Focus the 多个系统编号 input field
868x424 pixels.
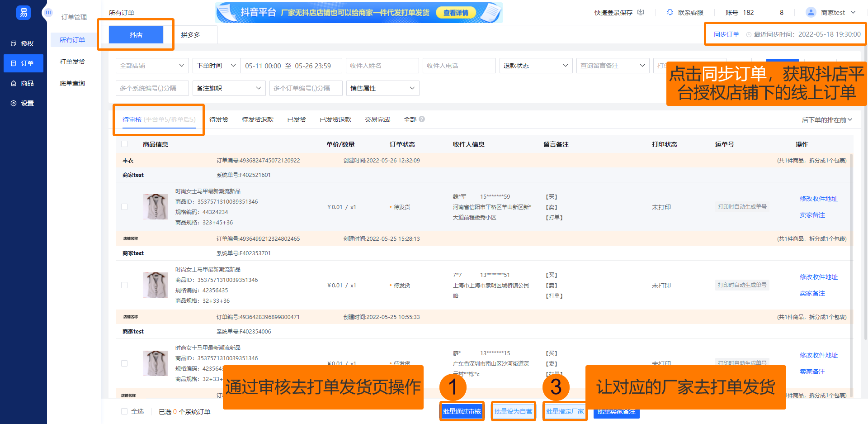pos(152,88)
